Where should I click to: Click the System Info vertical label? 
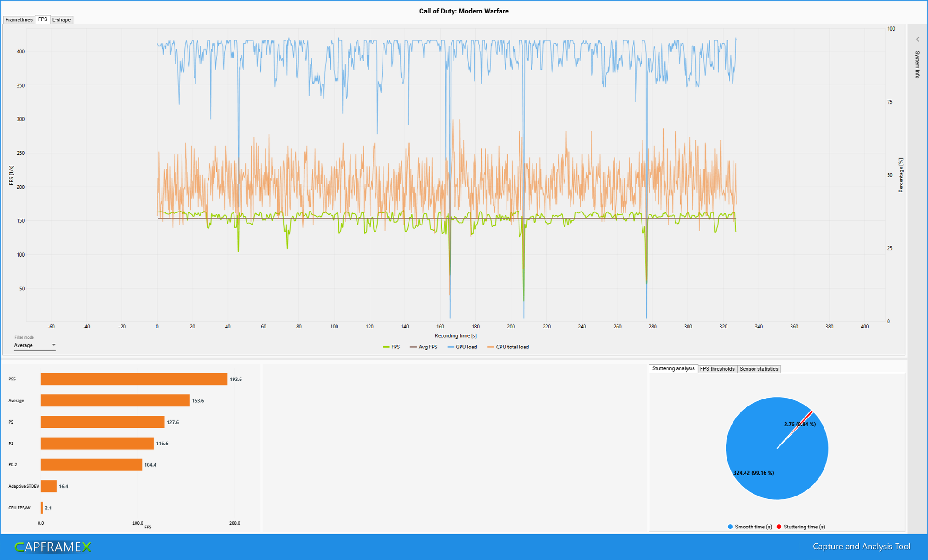[x=917, y=65]
